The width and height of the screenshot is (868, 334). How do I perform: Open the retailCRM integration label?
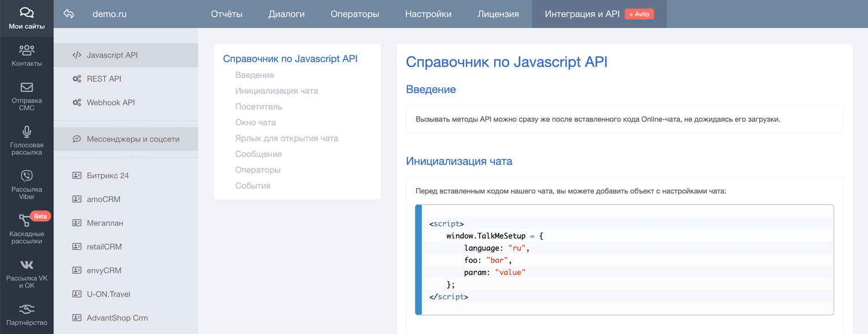(104, 246)
